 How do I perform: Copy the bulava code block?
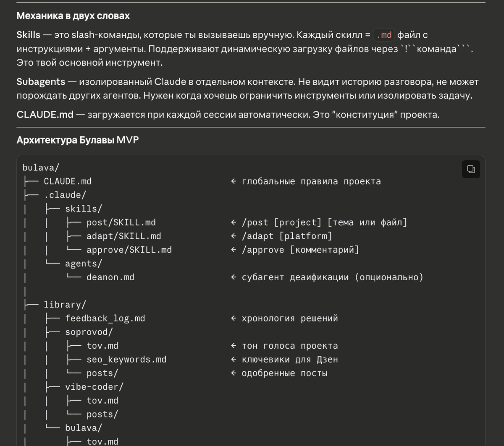click(x=471, y=170)
